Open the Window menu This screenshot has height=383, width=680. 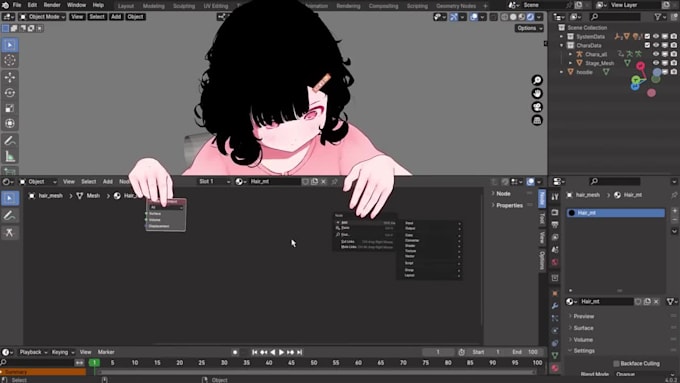[x=76, y=5]
